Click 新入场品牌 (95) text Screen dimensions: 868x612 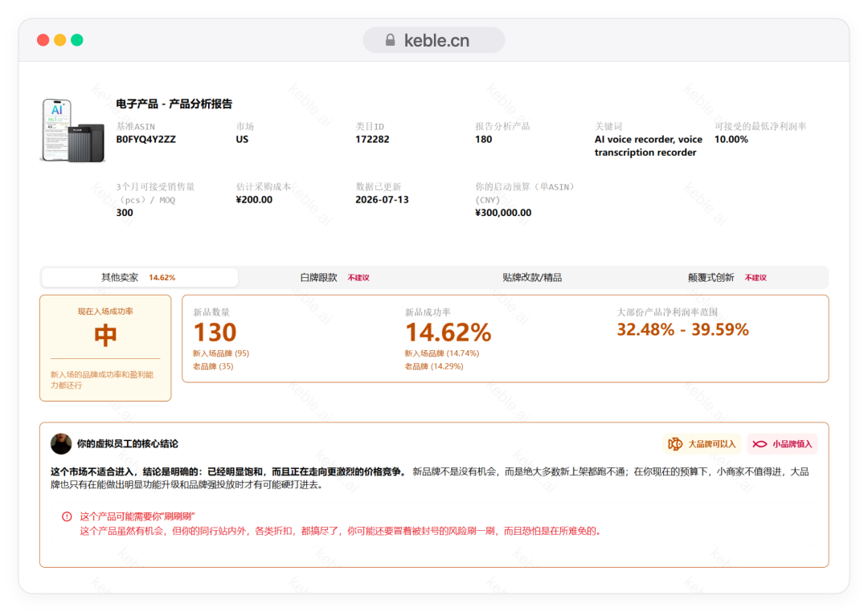221,353
